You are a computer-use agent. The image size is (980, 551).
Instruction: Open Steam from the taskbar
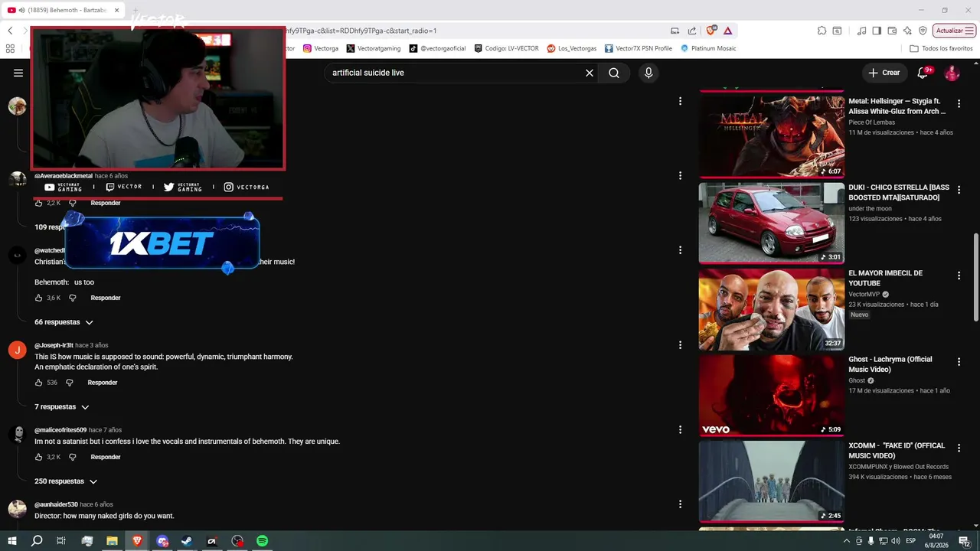pyautogui.click(x=187, y=541)
